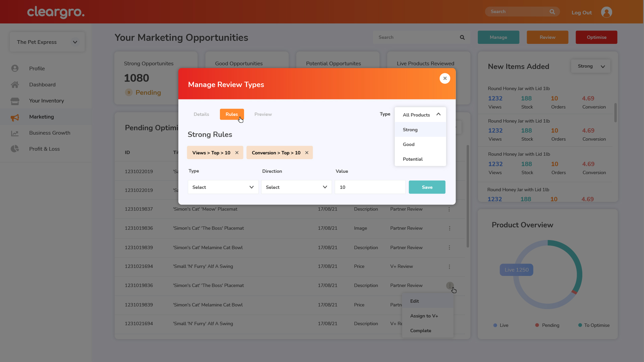Click the Log Out link
This screenshot has width=644, height=362.
581,13
